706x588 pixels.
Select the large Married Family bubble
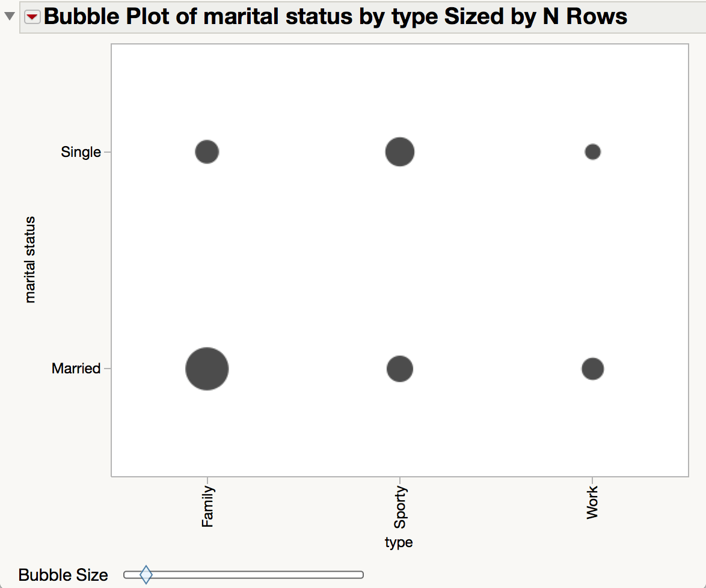click(x=206, y=369)
